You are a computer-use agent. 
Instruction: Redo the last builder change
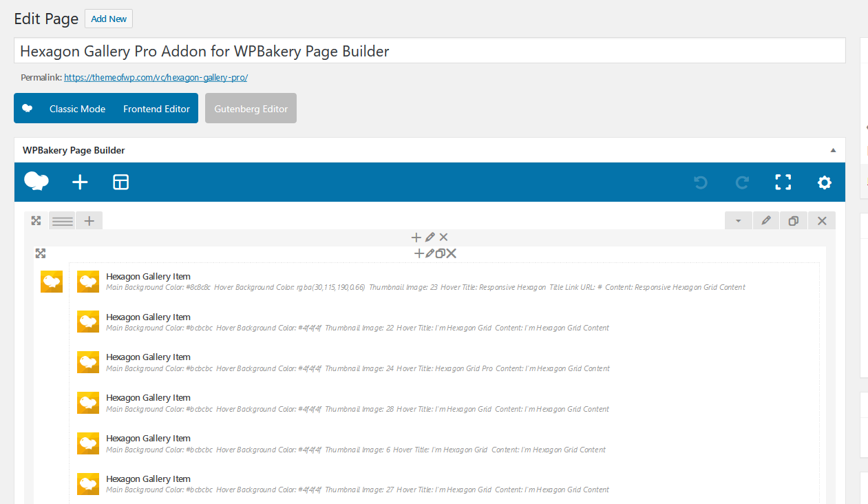[742, 182]
